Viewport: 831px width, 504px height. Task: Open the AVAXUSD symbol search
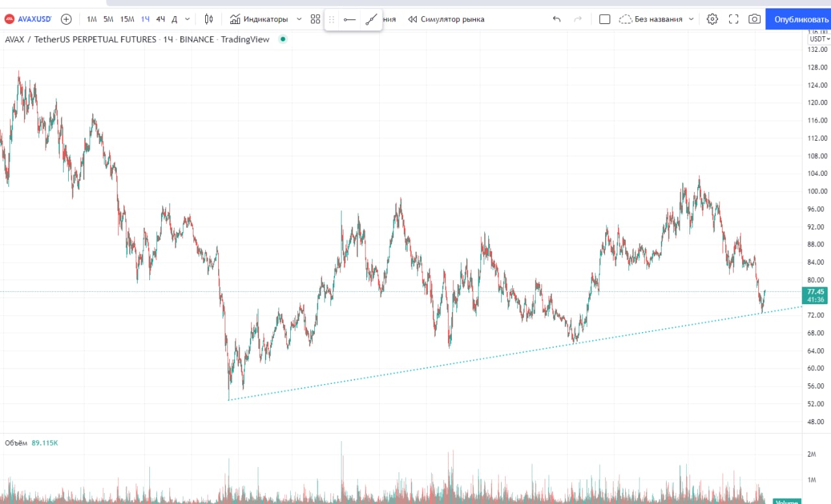(29, 19)
